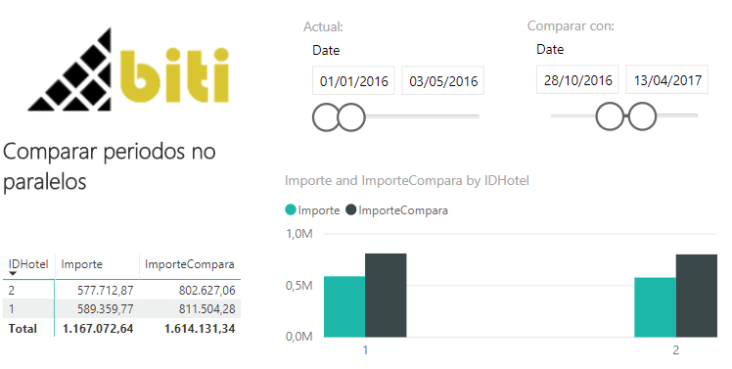Select the Actual start date field 01/01/2016
The width and height of the screenshot is (732, 369).
tap(353, 81)
